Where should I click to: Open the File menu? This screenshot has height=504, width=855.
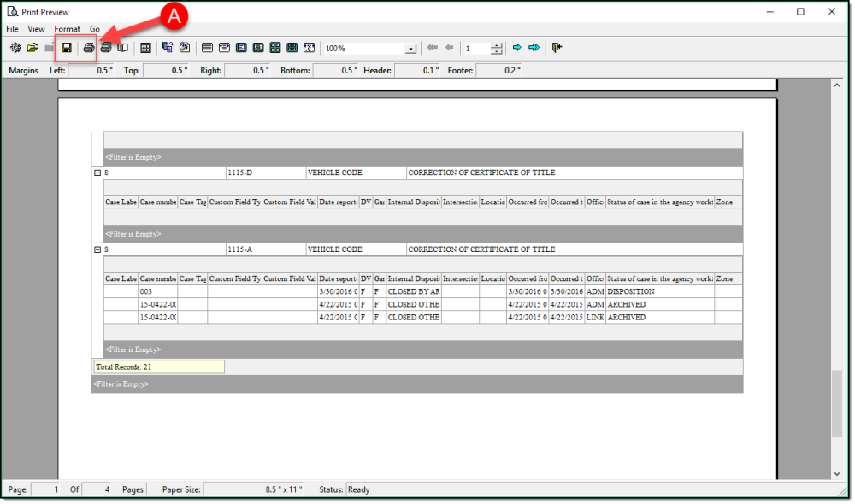(x=13, y=29)
